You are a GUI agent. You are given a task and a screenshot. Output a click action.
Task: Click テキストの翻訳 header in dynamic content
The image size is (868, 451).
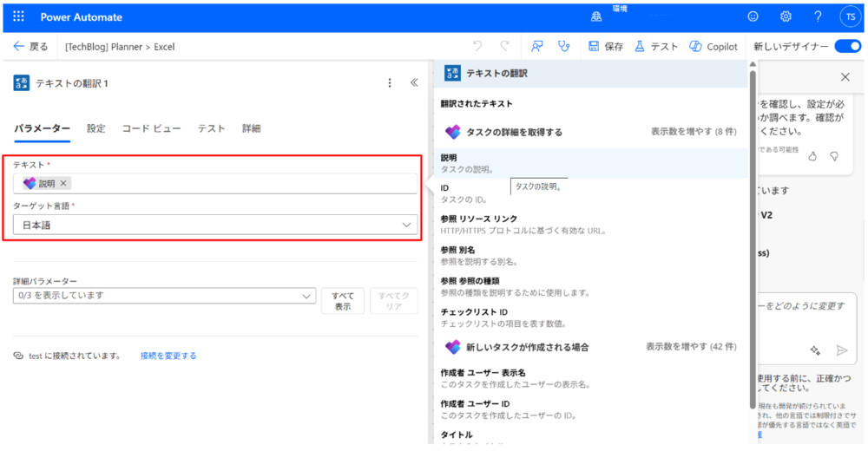591,73
